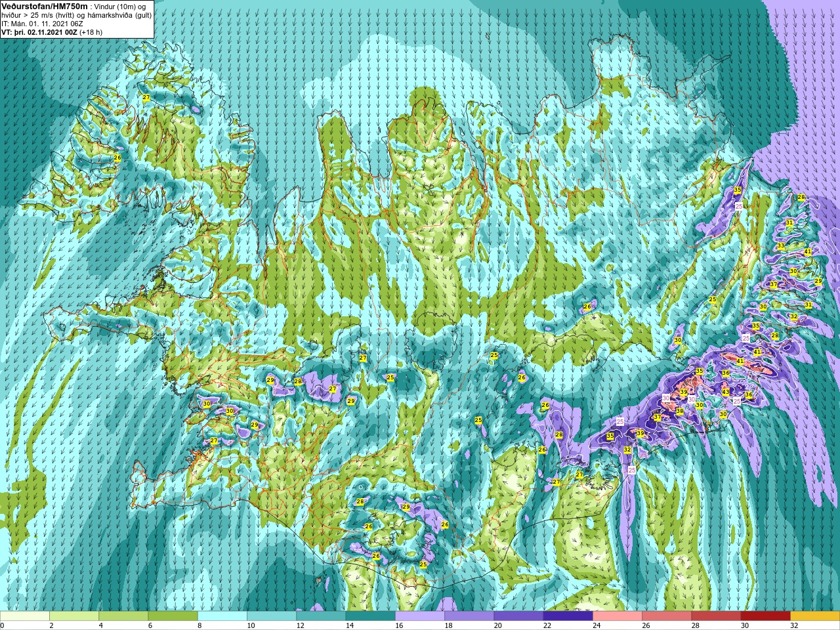
Task: Pick the 16–18 lavender legend swatch
Action: [x=420, y=616]
